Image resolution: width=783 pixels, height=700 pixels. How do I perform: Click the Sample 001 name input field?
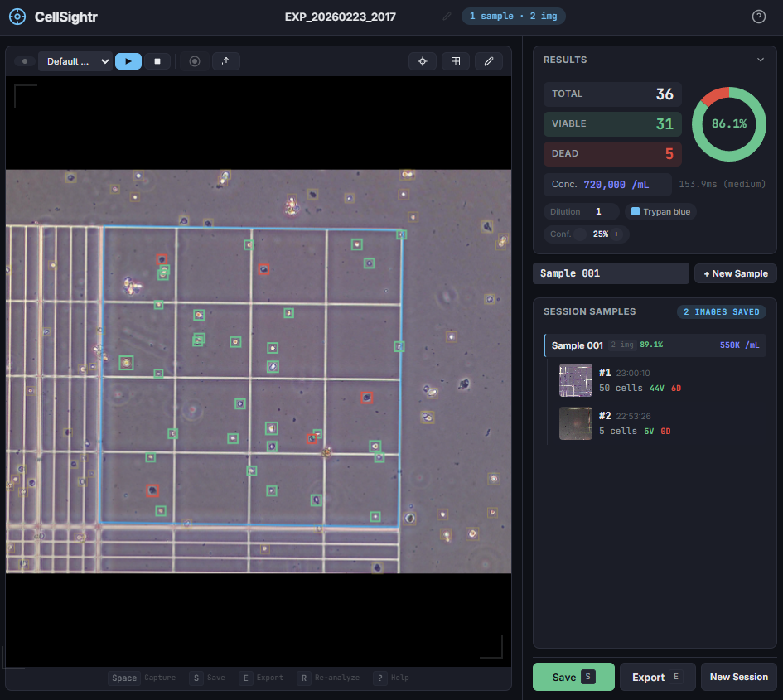click(x=611, y=273)
